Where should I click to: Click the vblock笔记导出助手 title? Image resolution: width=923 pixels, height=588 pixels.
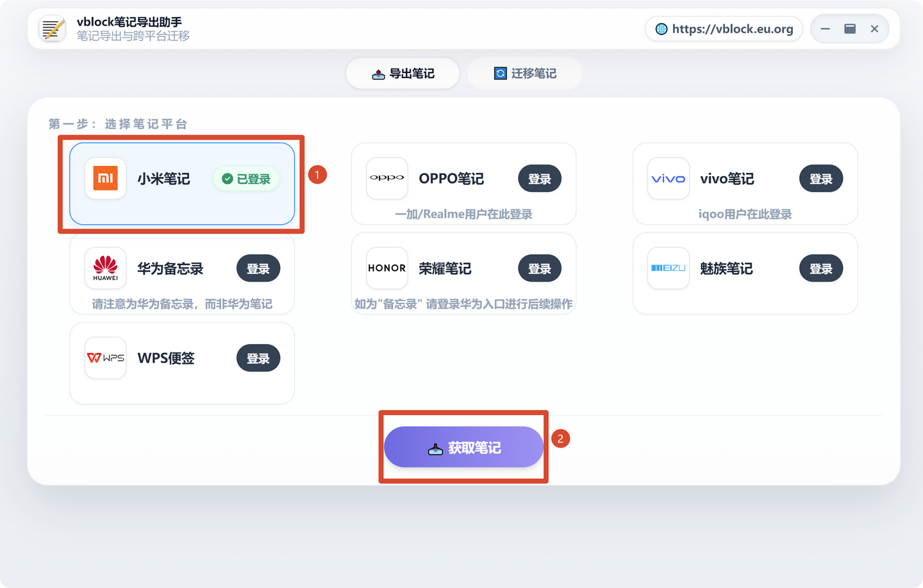tap(129, 22)
